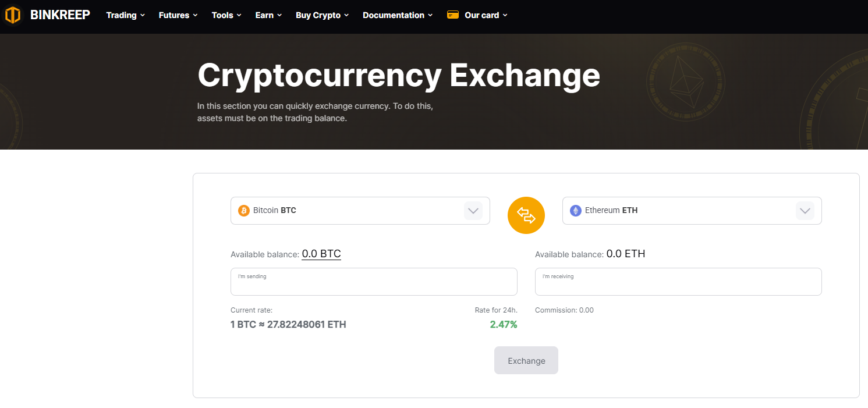Viewport: 868px width, 408px height.
Task: Click the green 2.47% 24h rate
Action: point(504,324)
